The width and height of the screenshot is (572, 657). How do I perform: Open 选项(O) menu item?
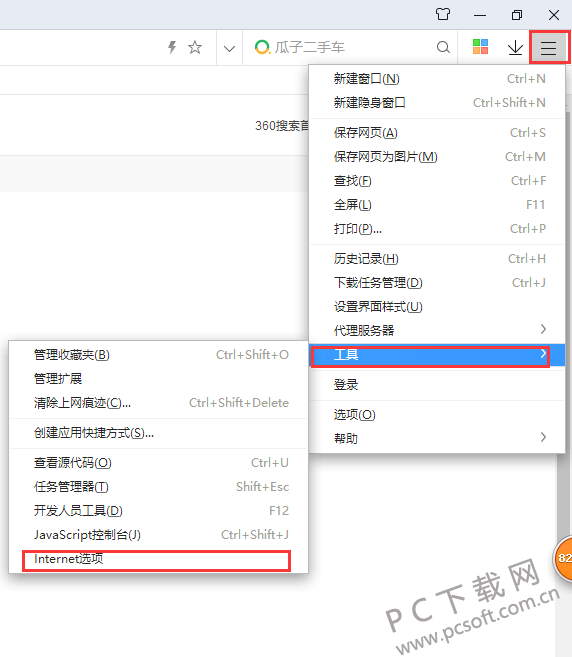pyautogui.click(x=437, y=415)
